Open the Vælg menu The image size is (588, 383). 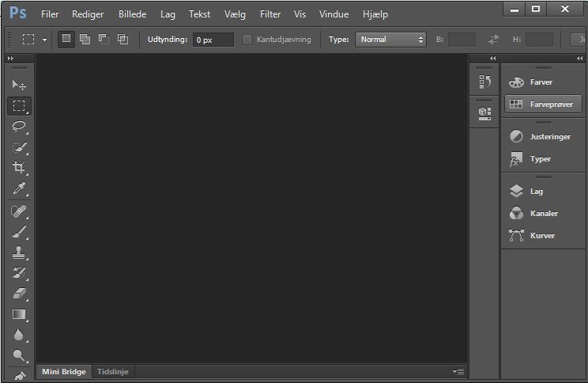pyautogui.click(x=236, y=14)
